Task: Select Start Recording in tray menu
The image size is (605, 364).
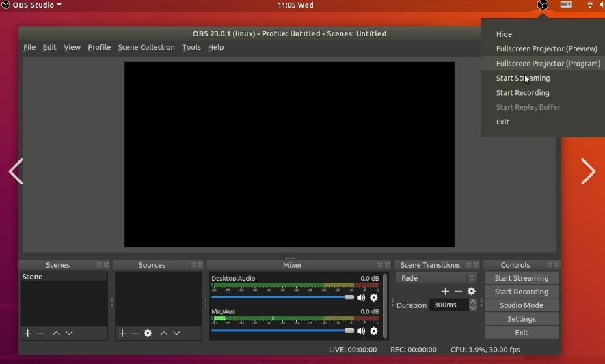Action: (522, 93)
